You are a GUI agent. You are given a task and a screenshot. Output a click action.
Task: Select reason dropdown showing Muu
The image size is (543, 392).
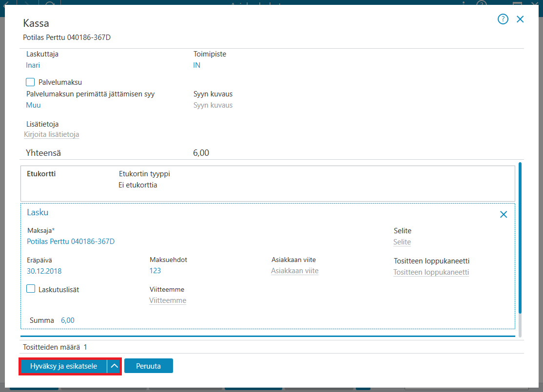33,105
